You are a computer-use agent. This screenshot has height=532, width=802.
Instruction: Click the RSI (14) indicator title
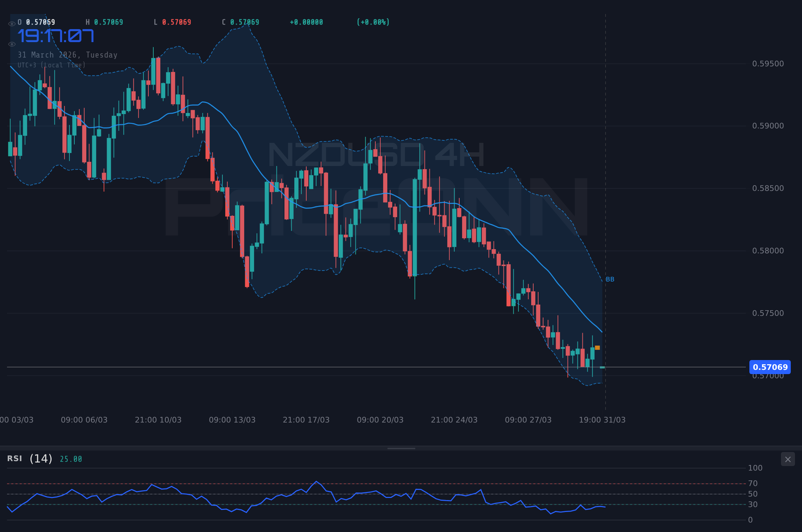pos(28,459)
